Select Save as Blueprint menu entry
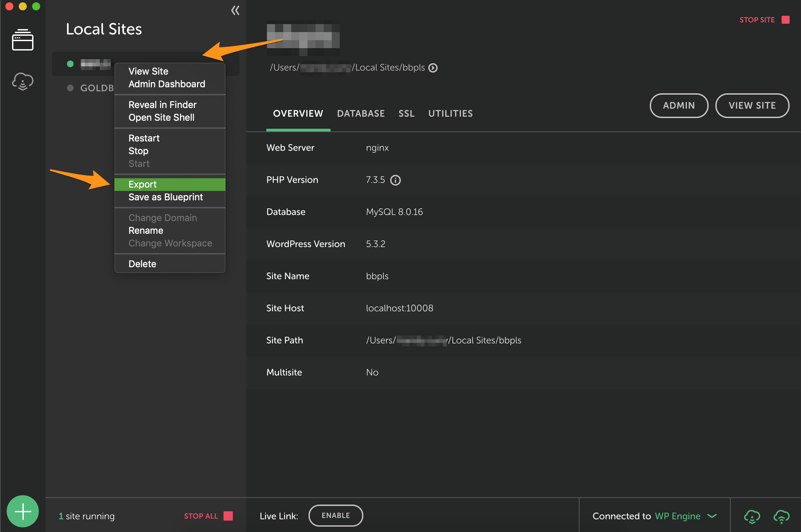801x532 pixels. point(166,197)
